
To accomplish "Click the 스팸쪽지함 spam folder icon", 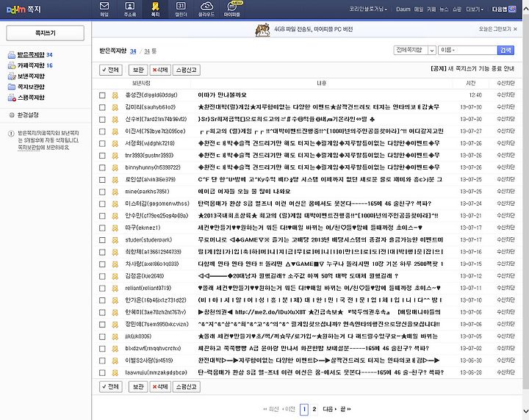I will tap(12, 98).
